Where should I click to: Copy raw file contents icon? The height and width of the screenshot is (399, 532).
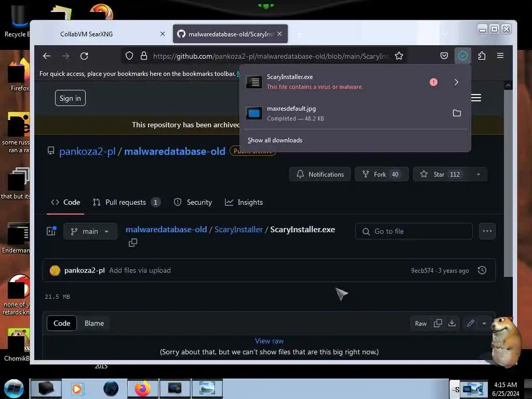(x=437, y=323)
